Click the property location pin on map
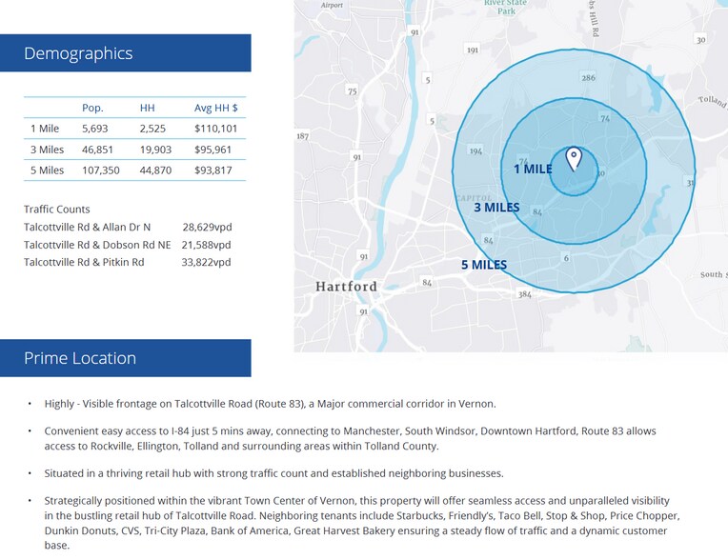The image size is (728, 560). coord(574,158)
